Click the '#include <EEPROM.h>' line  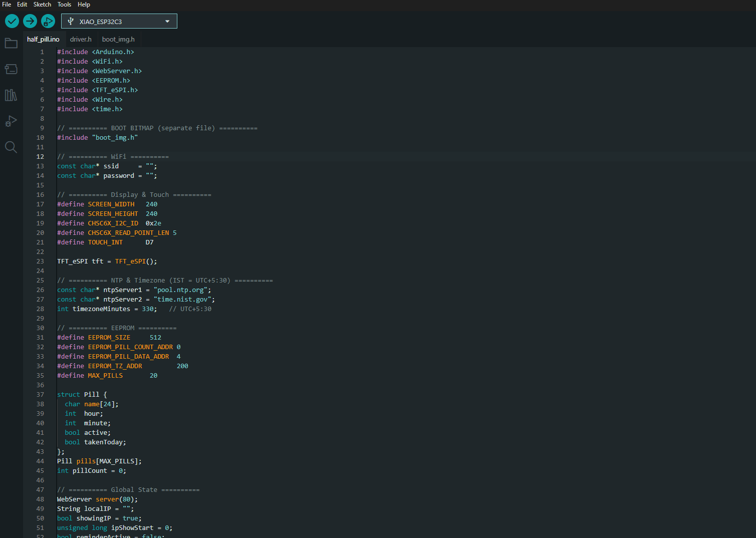94,81
